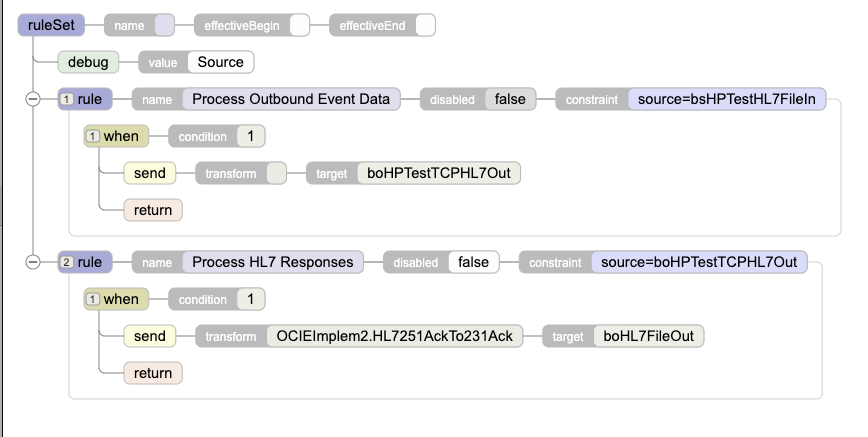Select the return action in rule 2
Viewport: 868px width, 437px height.
(153, 373)
